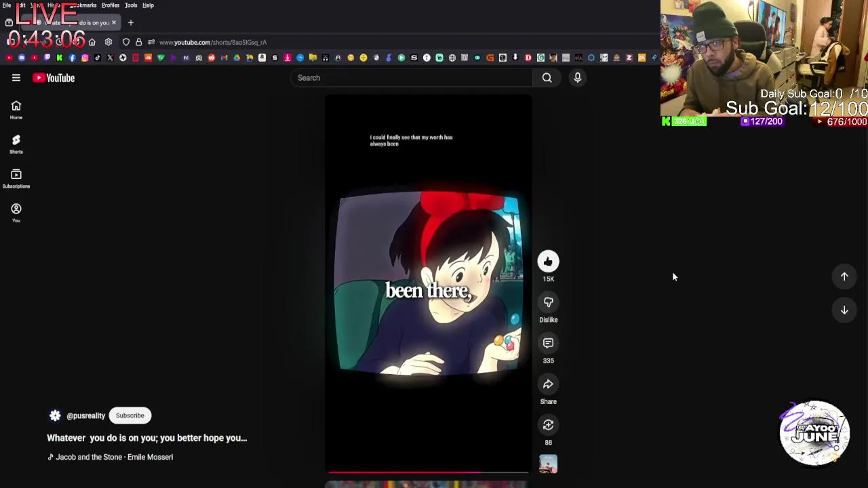Click the site security padlock icon

pos(139,42)
